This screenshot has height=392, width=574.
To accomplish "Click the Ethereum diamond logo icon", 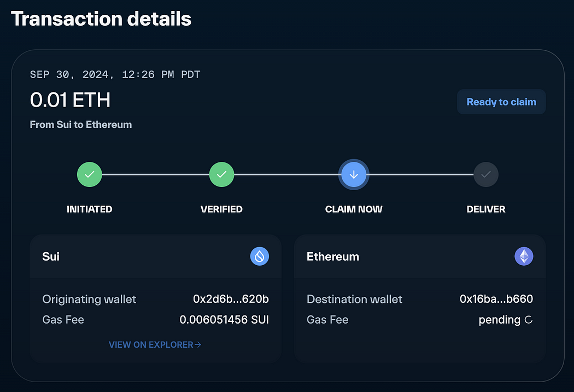I will (x=524, y=256).
